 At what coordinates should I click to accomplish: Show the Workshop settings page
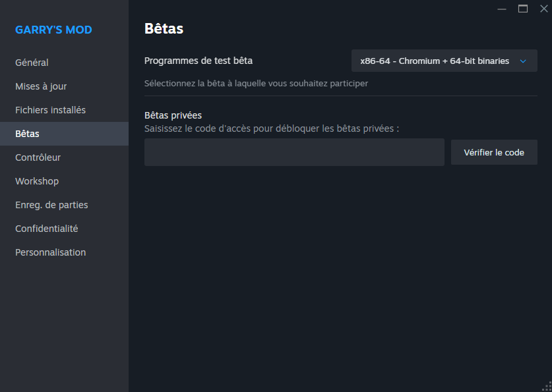point(37,181)
